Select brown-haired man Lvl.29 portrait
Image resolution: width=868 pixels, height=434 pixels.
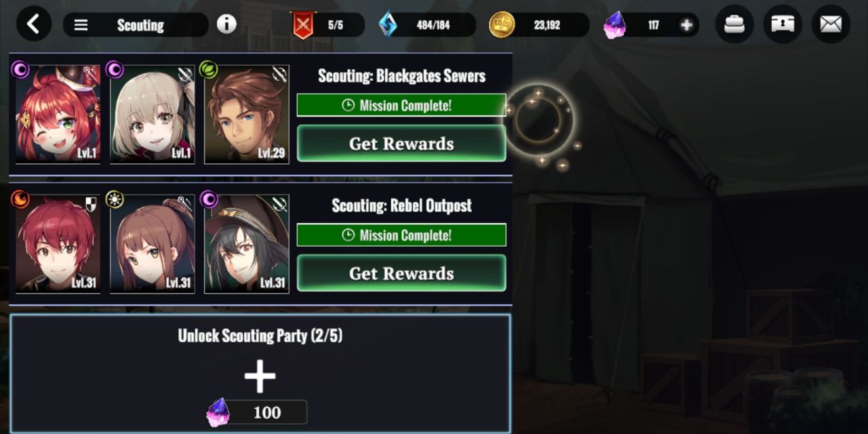point(247,114)
